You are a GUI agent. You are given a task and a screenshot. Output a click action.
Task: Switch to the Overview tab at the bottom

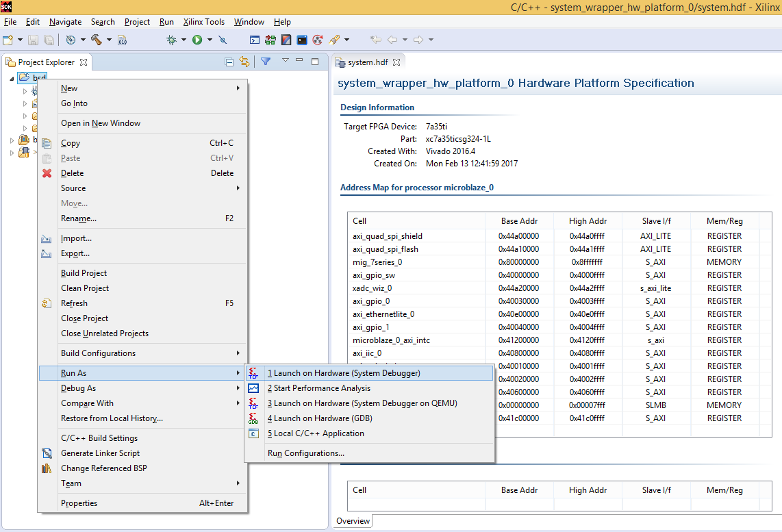pos(353,521)
